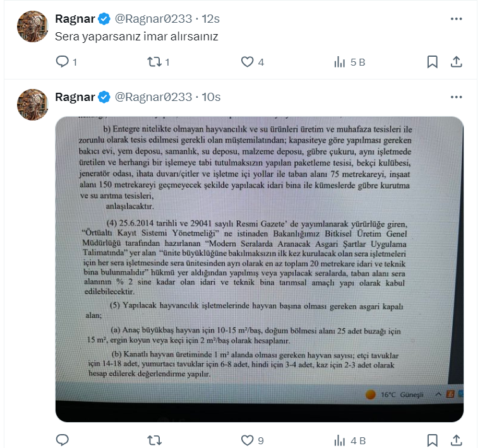This screenshot has width=480, height=448.
Task: Retweet the document image tweet
Action: [154, 440]
